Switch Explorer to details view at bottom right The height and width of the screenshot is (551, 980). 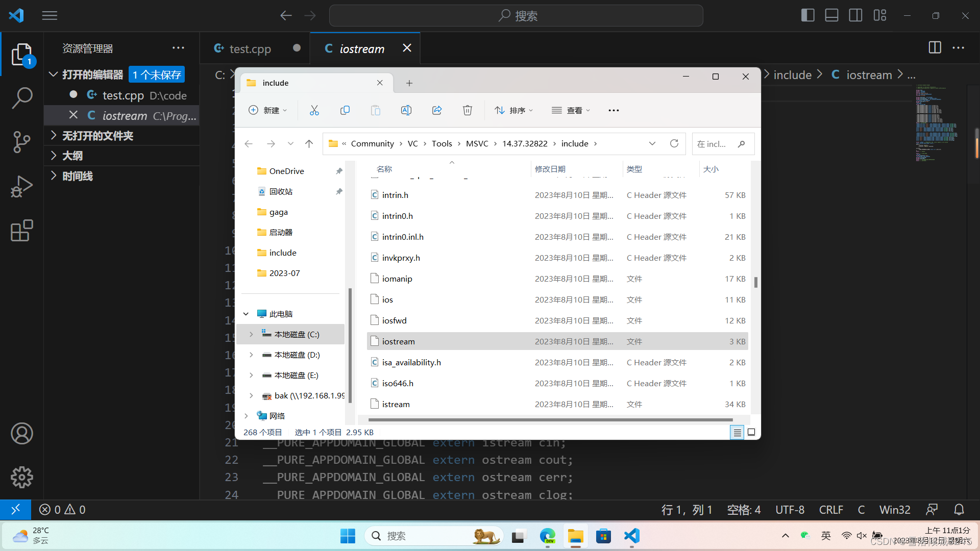pos(737,432)
